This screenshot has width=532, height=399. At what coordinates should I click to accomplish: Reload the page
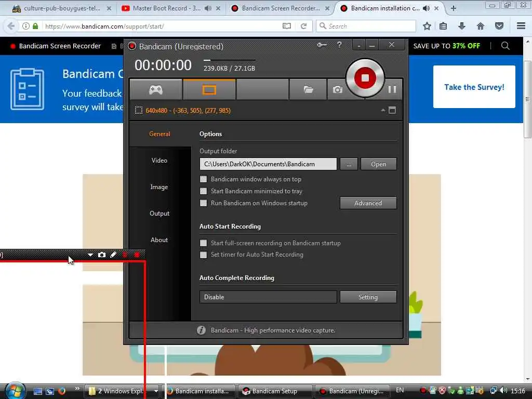pos(303,26)
